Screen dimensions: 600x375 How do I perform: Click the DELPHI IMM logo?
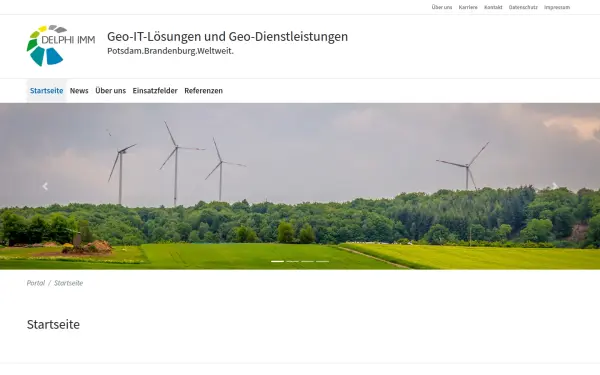pos(61,46)
